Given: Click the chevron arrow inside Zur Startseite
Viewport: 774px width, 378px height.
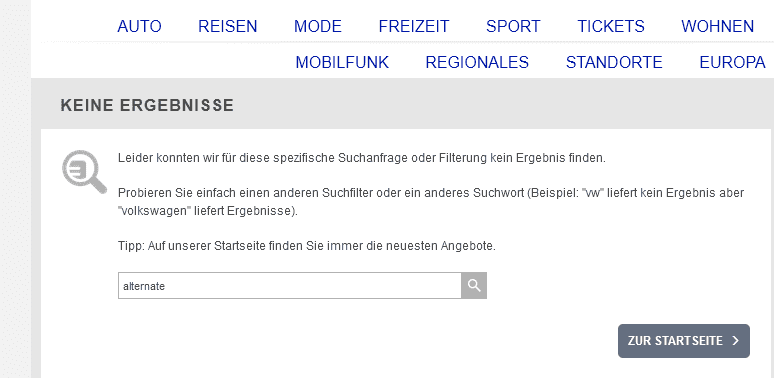Looking at the screenshot, I should (735, 340).
